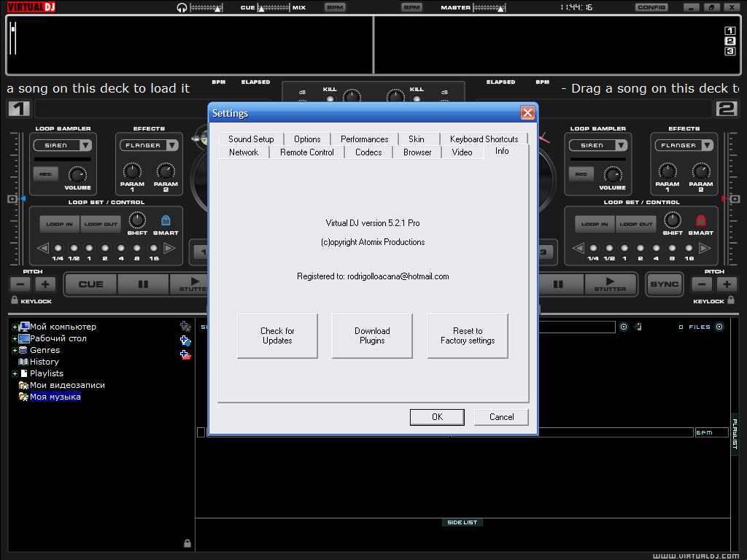Viewport: 747px width, 560px height.
Task: Click the right deck Stutter play button
Action: tap(611, 284)
